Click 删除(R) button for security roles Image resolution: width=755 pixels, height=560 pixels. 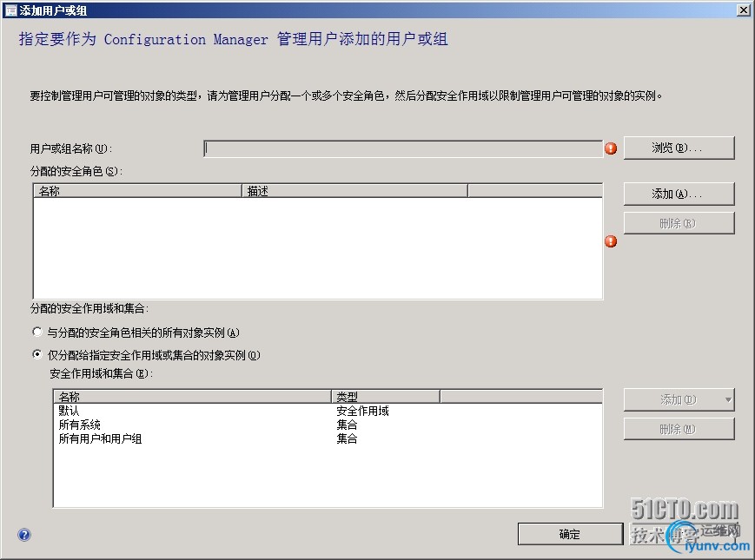pos(679,223)
